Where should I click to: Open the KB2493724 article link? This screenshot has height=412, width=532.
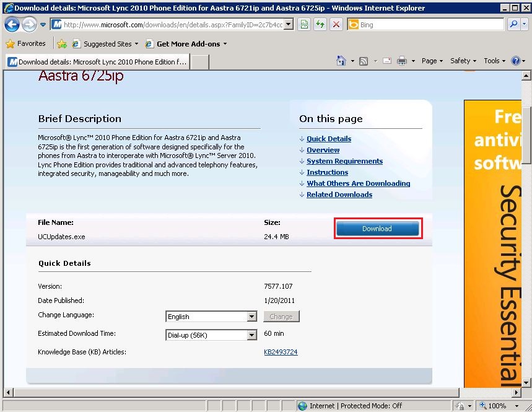tap(281, 352)
